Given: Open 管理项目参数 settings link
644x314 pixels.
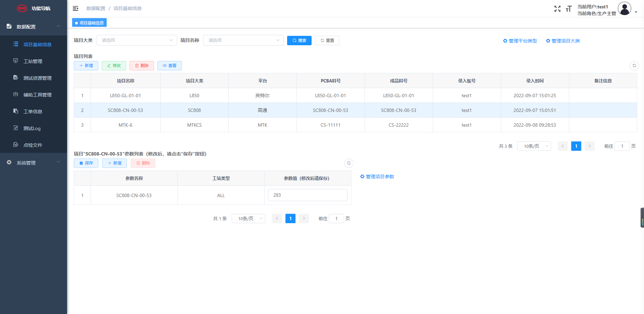Looking at the screenshot, I should 377,177.
